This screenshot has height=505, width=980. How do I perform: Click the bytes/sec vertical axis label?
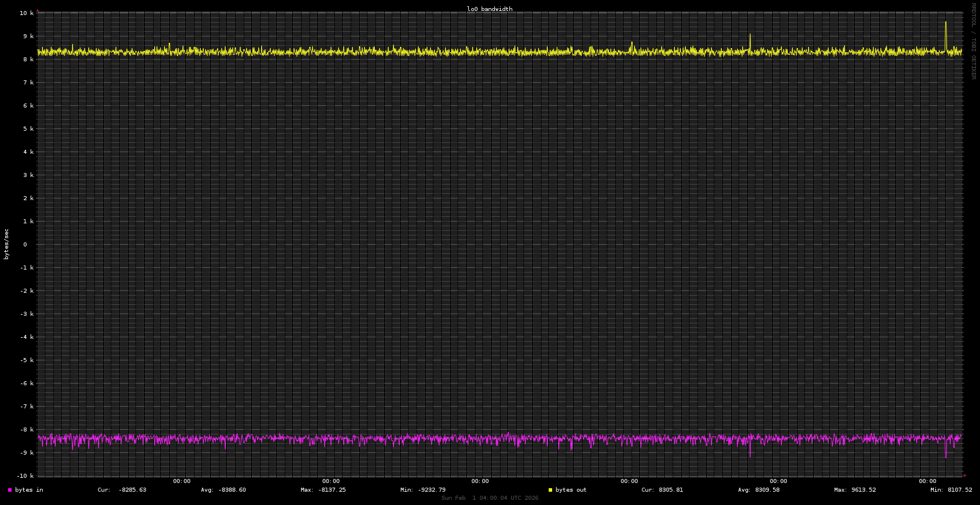pyautogui.click(x=6, y=244)
